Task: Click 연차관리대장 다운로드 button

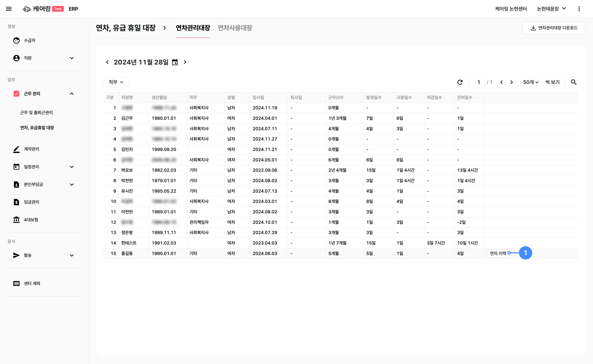Action: click(x=553, y=28)
